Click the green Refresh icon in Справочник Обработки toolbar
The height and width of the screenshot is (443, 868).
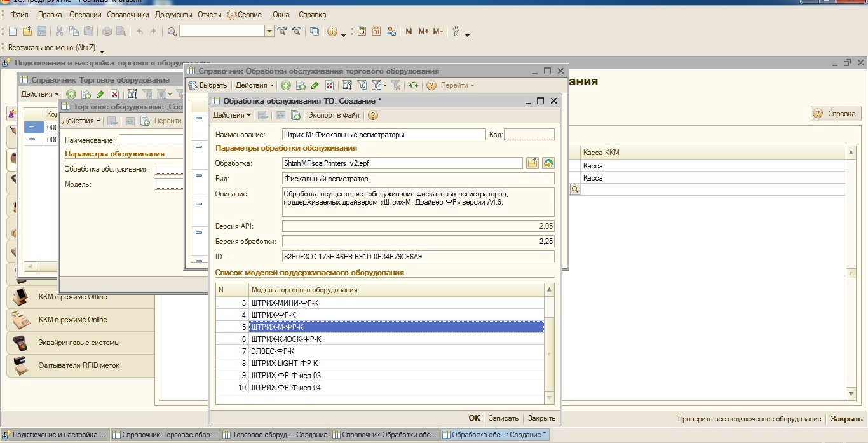(414, 85)
